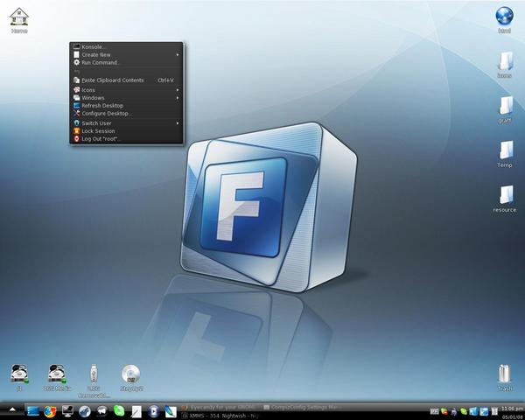The width and height of the screenshot is (525, 420).
Task: Click the paper-and-pen editor launcher icon
Action: (x=136, y=411)
